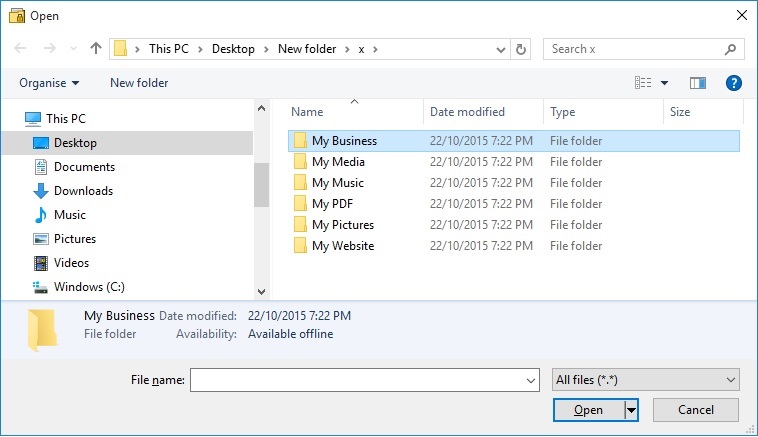Open the All files type dropdown
This screenshot has height=437, width=758.
click(645, 380)
